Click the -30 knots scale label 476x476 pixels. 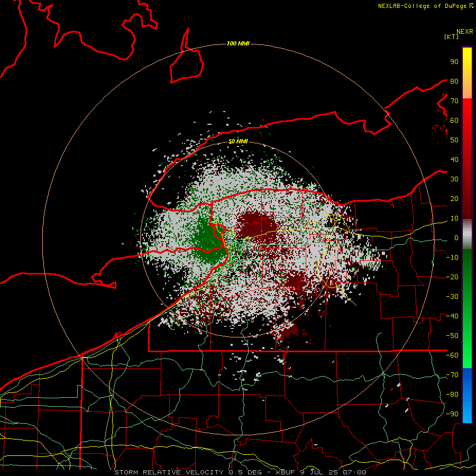(x=452, y=297)
